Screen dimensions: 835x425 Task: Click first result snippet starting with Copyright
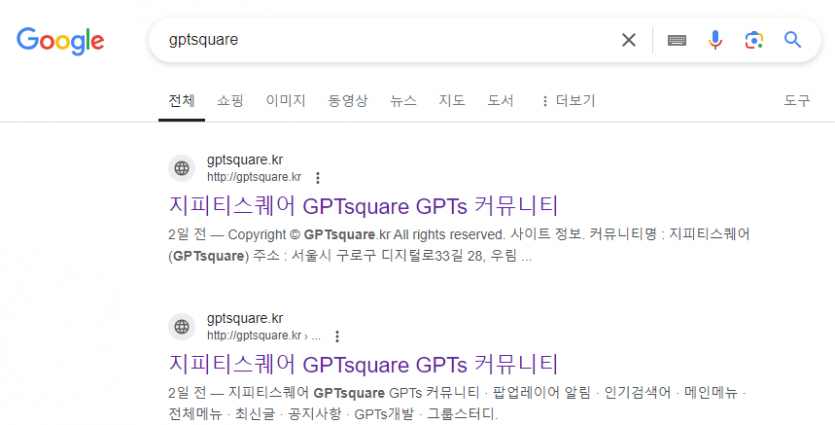(459, 245)
